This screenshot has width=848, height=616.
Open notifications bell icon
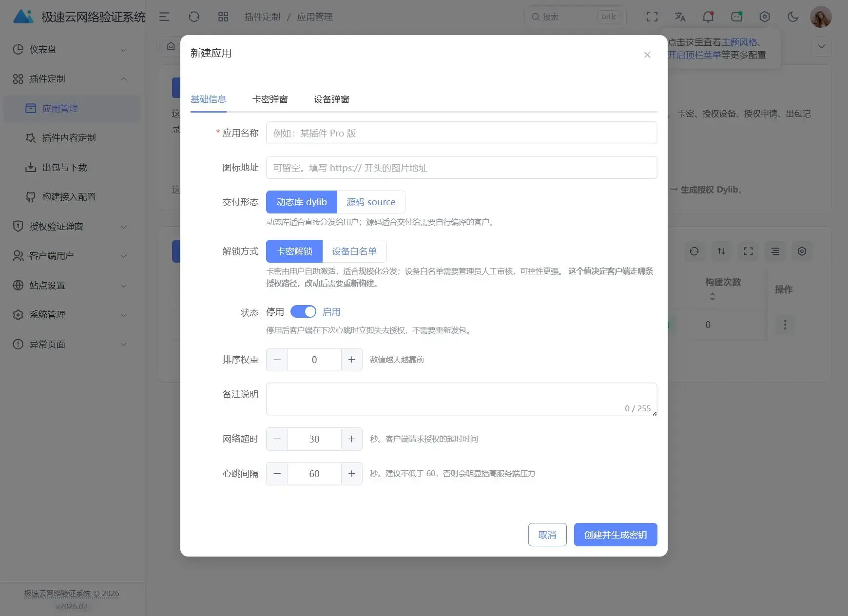708,17
